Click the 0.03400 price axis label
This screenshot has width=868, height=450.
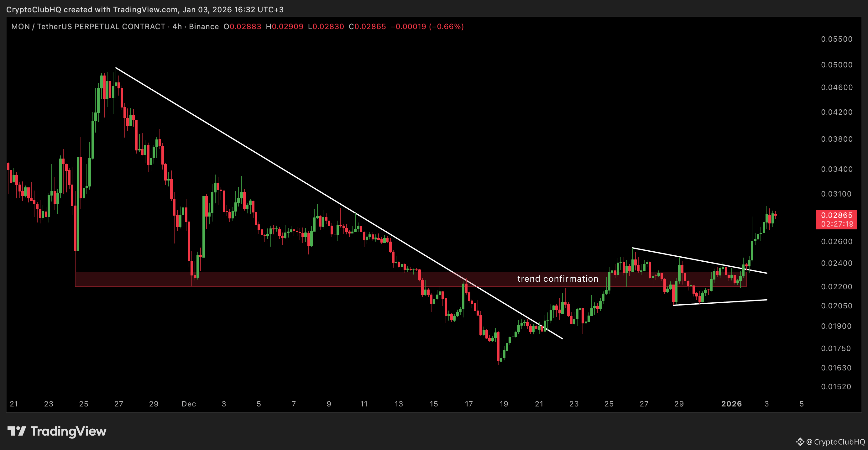click(837, 169)
